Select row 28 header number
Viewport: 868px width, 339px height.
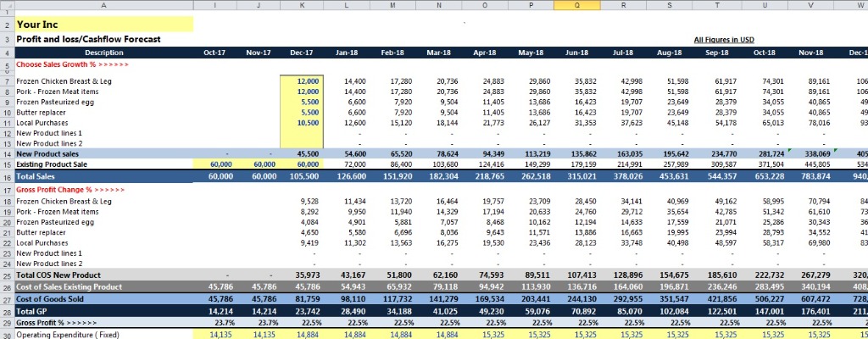click(x=6, y=311)
